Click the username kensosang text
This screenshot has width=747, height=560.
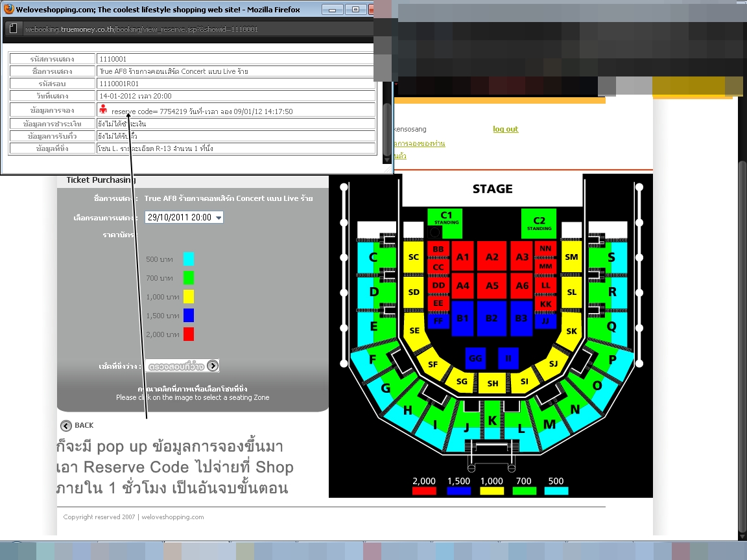(410, 129)
